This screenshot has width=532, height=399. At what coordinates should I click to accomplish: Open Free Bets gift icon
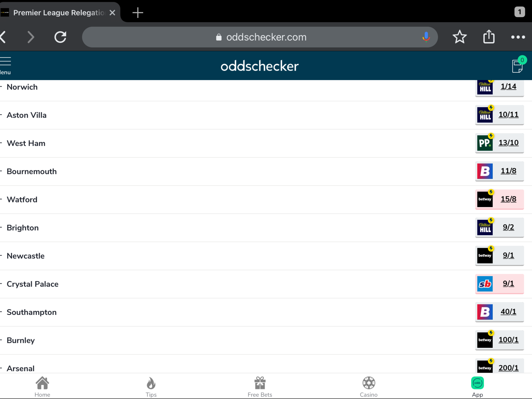[x=260, y=387]
